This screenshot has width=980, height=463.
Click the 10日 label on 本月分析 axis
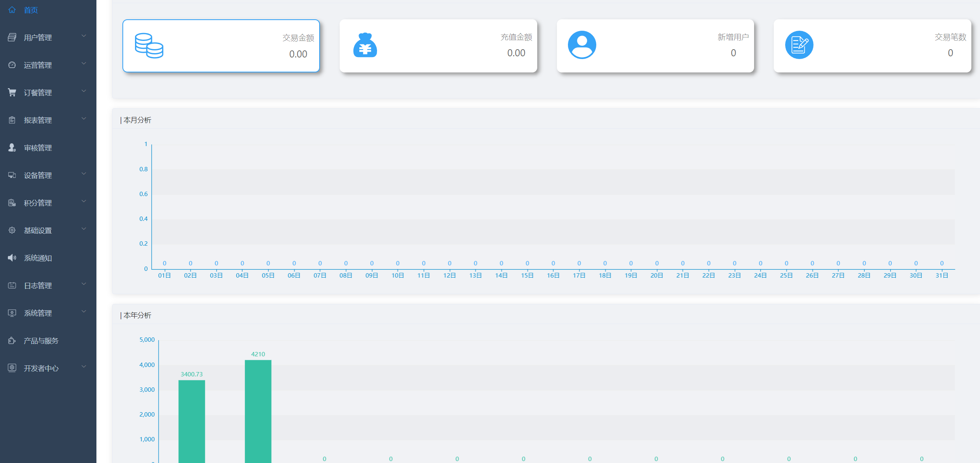pyautogui.click(x=398, y=275)
